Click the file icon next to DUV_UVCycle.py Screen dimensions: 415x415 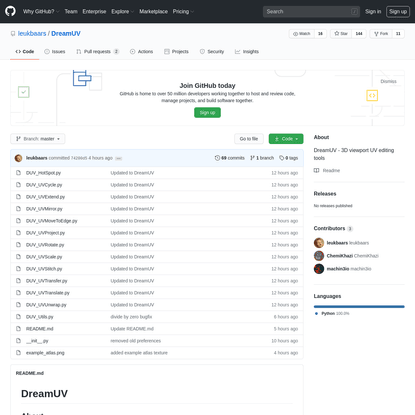point(18,185)
